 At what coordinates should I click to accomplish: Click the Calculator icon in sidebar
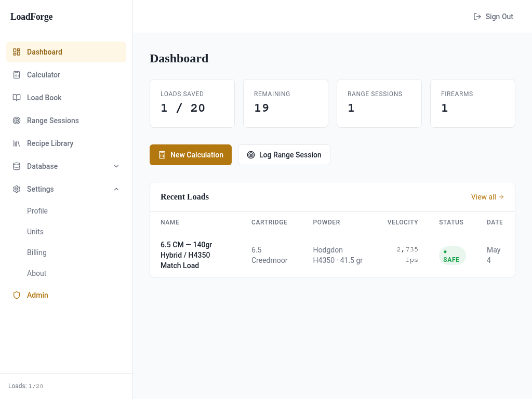tap(17, 75)
